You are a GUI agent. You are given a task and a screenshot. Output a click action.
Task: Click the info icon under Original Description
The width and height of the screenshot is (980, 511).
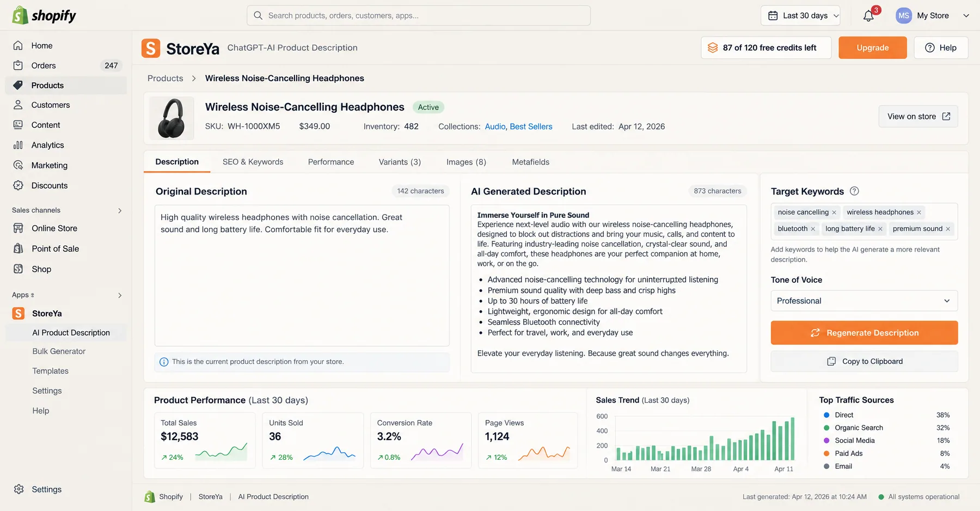coord(164,362)
